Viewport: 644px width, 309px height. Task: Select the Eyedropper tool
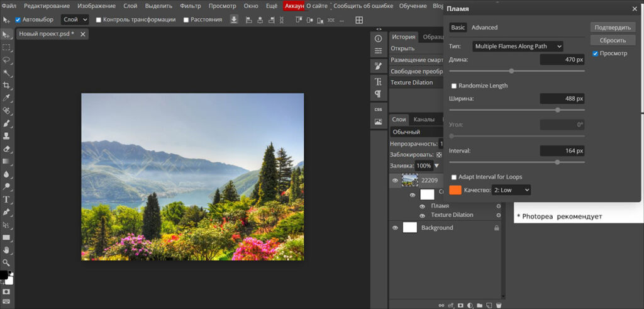coord(6,98)
